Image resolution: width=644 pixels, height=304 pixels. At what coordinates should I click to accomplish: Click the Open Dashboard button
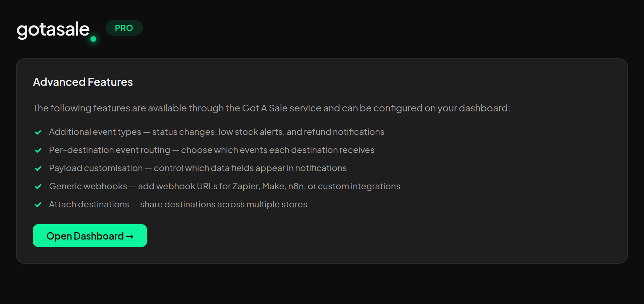[90, 236]
